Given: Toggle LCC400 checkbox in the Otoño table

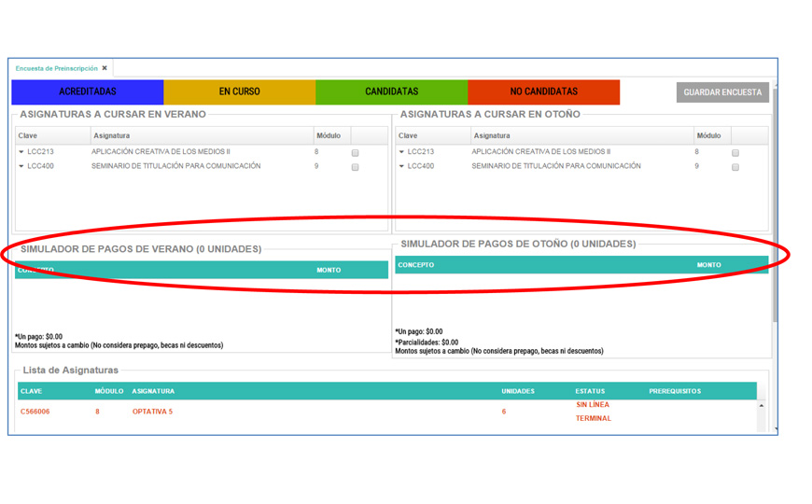Looking at the screenshot, I should click(x=735, y=167).
